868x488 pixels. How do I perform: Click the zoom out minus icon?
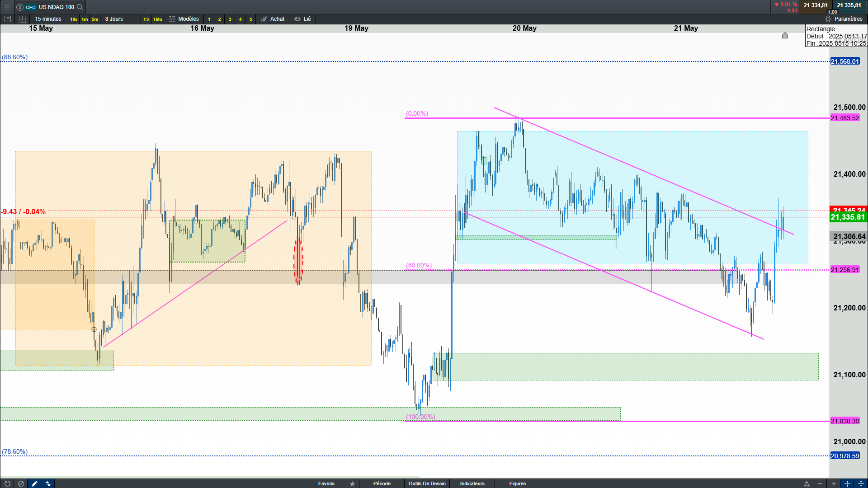[820, 483]
